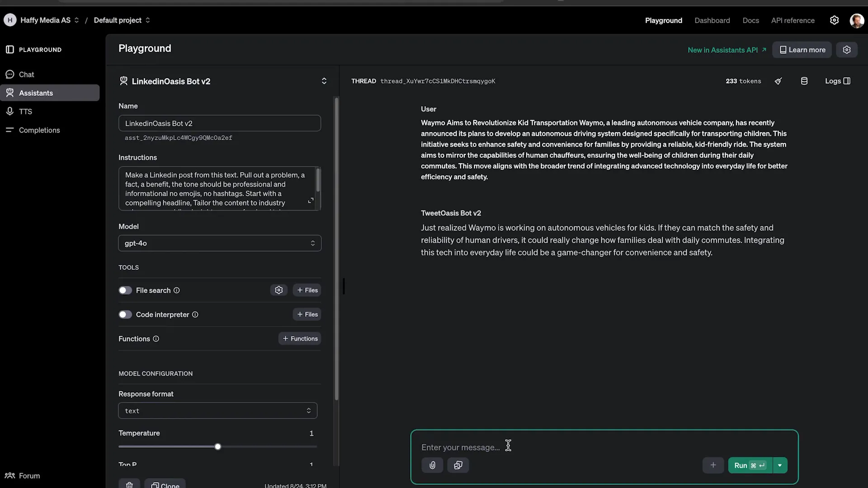Image resolution: width=868 pixels, height=488 pixels.
Task: Click the panel resize handle between panes
Action: (x=344, y=286)
